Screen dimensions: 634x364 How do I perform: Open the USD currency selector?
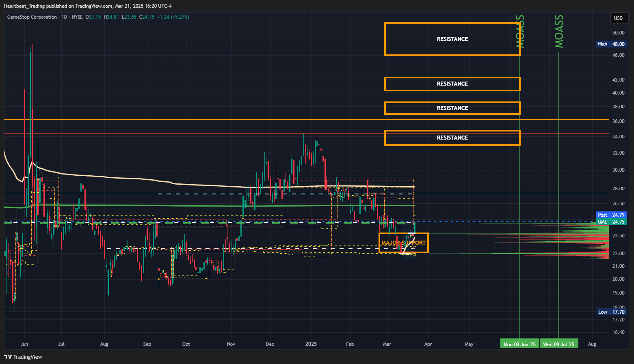pyautogui.click(x=618, y=18)
